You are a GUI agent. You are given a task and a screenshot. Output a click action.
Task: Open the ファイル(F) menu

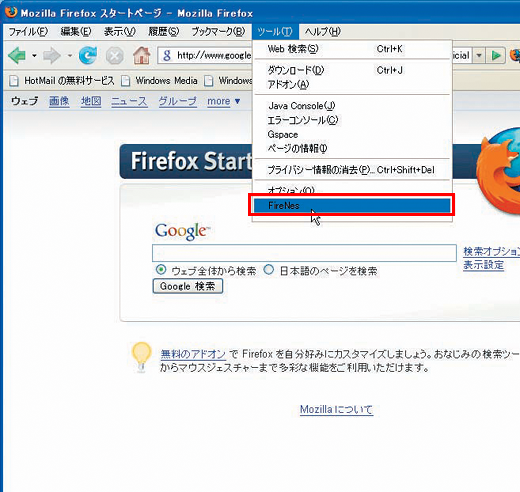[28, 32]
